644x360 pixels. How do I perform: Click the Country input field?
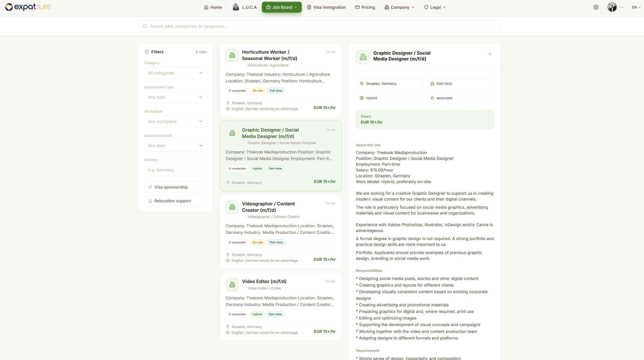click(175, 170)
